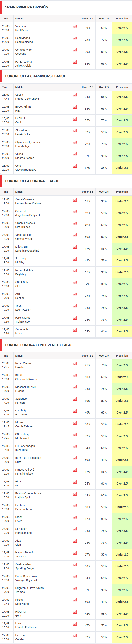The width and height of the screenshot is (132, 644).
Task: View stats icon for Partizan vs Getafe
Action: pos(75,636)
